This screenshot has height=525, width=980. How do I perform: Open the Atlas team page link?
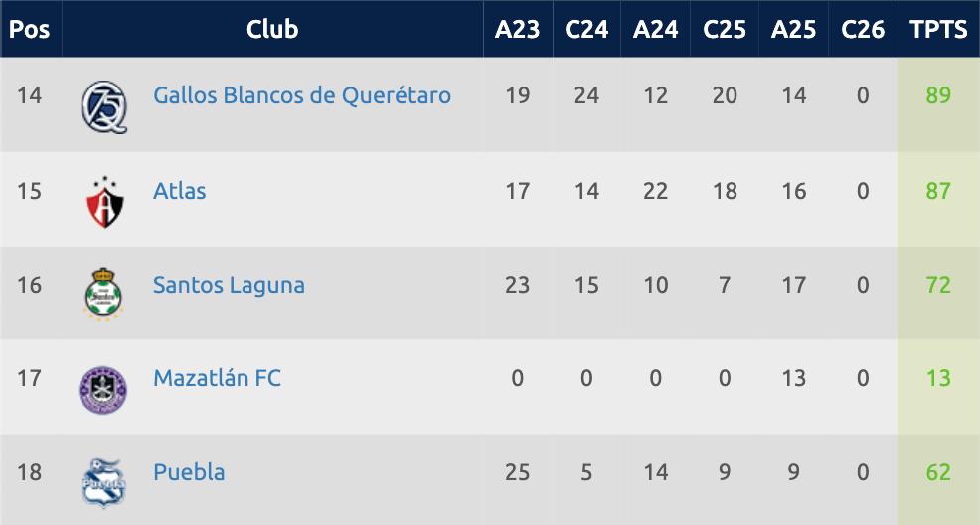tap(180, 190)
